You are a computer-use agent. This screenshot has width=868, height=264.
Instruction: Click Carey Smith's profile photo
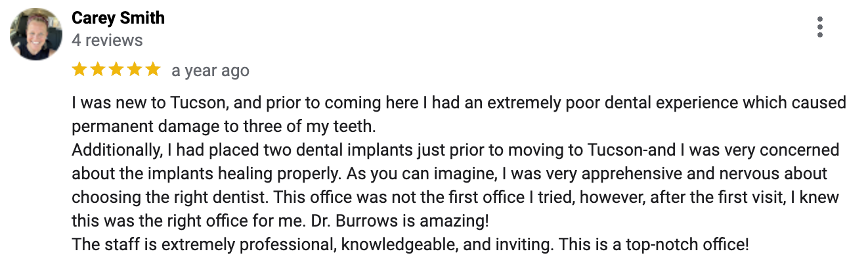pyautogui.click(x=35, y=35)
